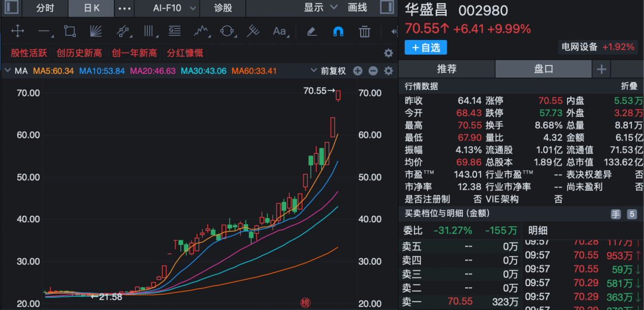Screen dimensions: 644x310
Task: Open the 电网设备 sector link
Action: [579, 47]
